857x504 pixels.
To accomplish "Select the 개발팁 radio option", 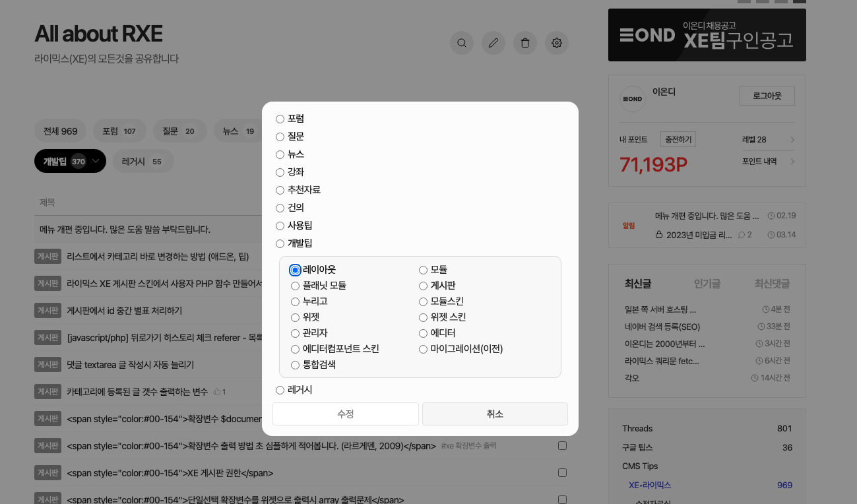I will pyautogui.click(x=280, y=243).
